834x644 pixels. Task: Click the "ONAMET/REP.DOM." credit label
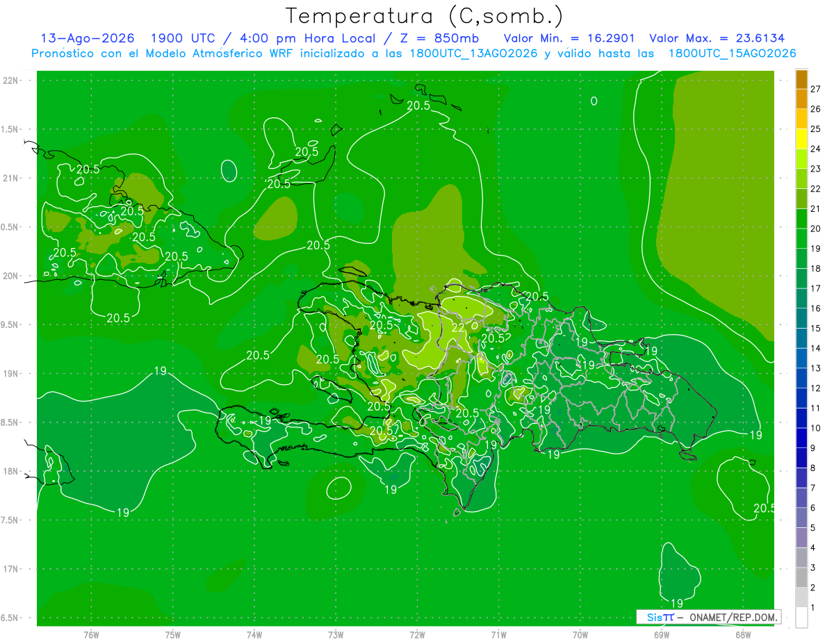coord(733,617)
